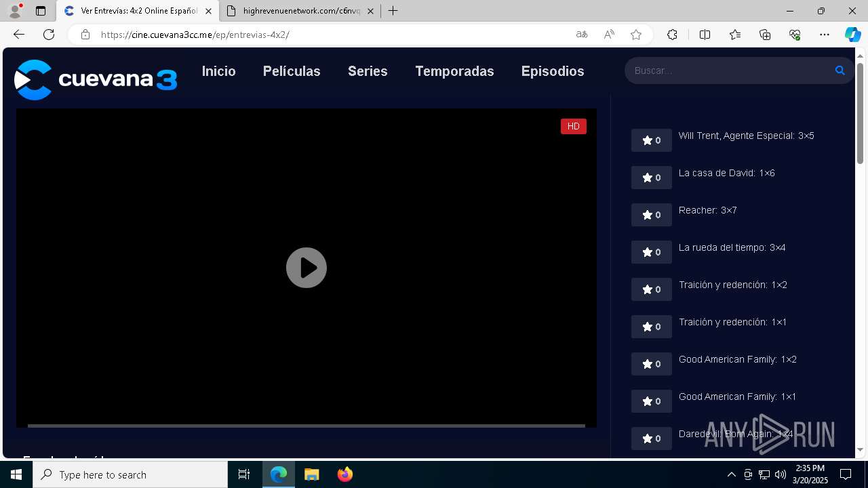
Task: Open tab actions menu
Action: pyautogui.click(x=41, y=11)
